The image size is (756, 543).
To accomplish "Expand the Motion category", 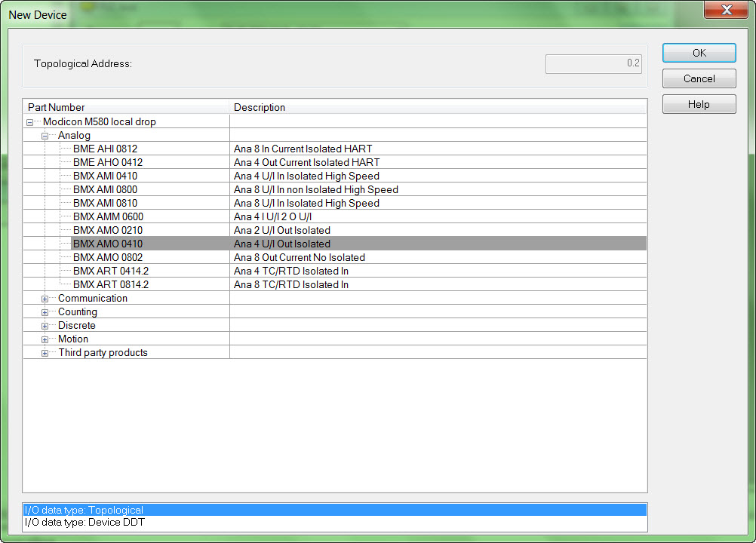I will pos(45,339).
